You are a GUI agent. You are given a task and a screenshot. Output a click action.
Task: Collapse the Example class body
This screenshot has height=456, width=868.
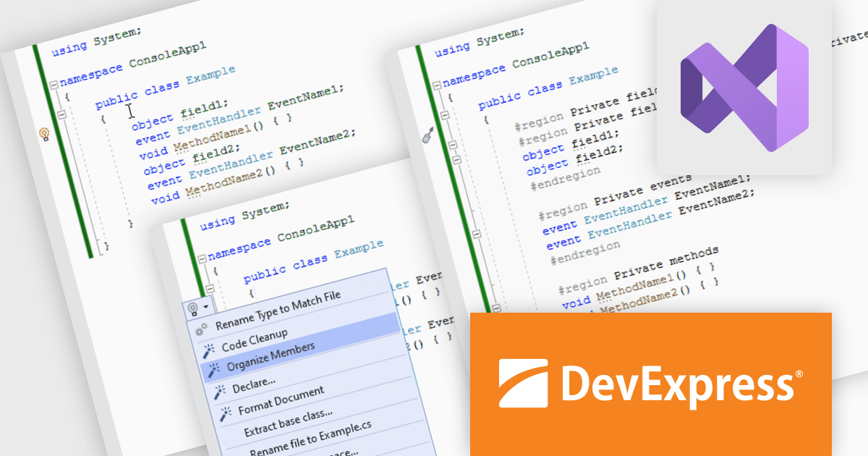pos(61,114)
